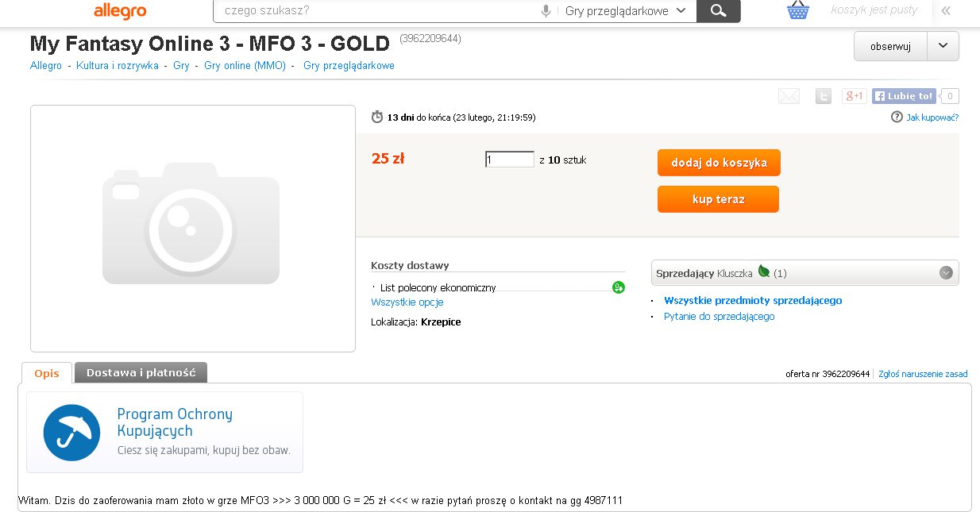Share the offer via Twitter icon
980x512 pixels.
click(x=824, y=96)
